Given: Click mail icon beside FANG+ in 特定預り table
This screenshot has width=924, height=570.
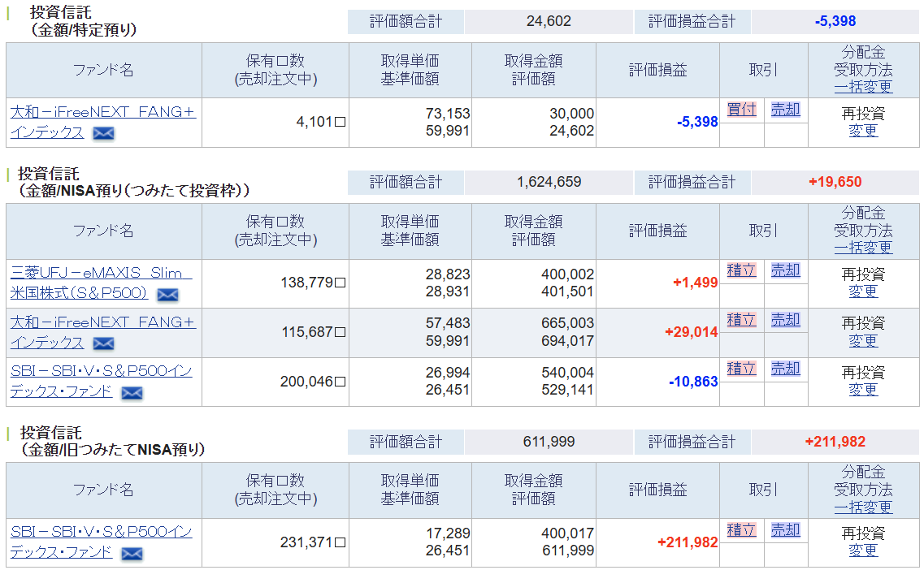Looking at the screenshot, I should point(104,134).
